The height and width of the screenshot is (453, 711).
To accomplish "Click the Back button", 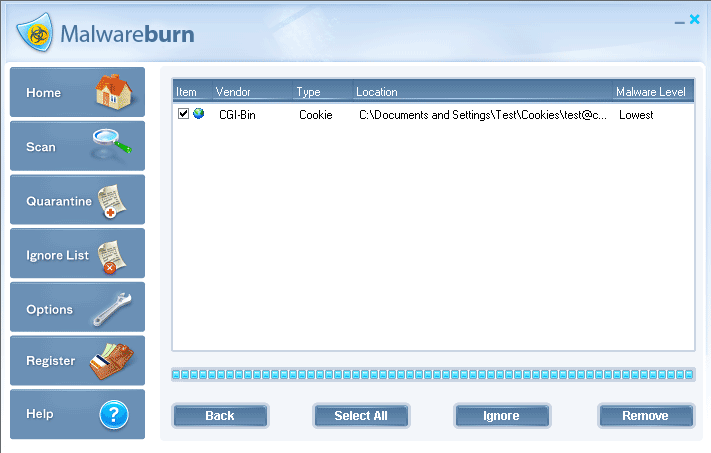I will tap(220, 416).
